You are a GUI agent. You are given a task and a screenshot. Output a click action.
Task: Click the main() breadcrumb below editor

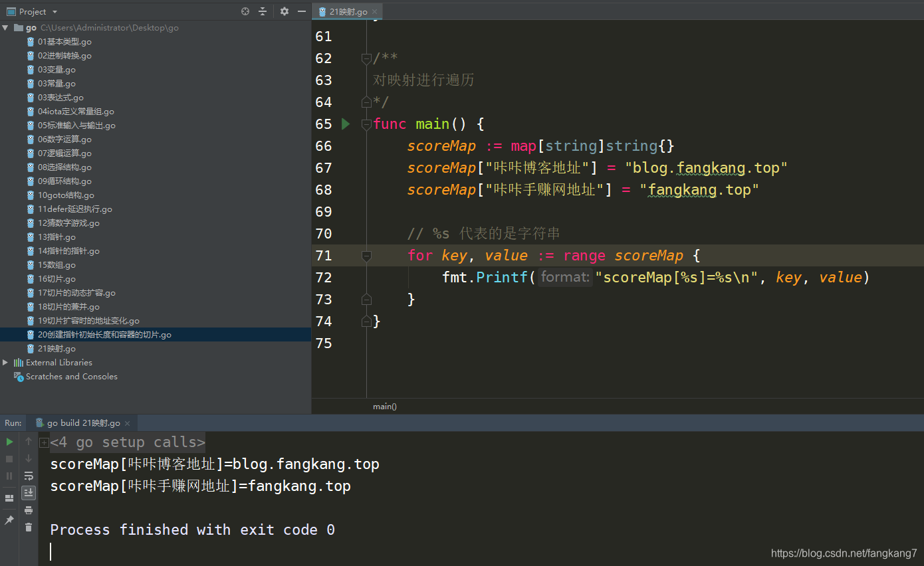tap(385, 407)
